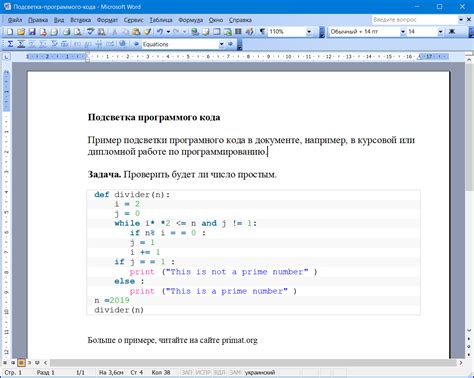Image resolution: width=474 pixels, height=378 pixels.
Task: Switch to reading layout view button
Action: 37,362
